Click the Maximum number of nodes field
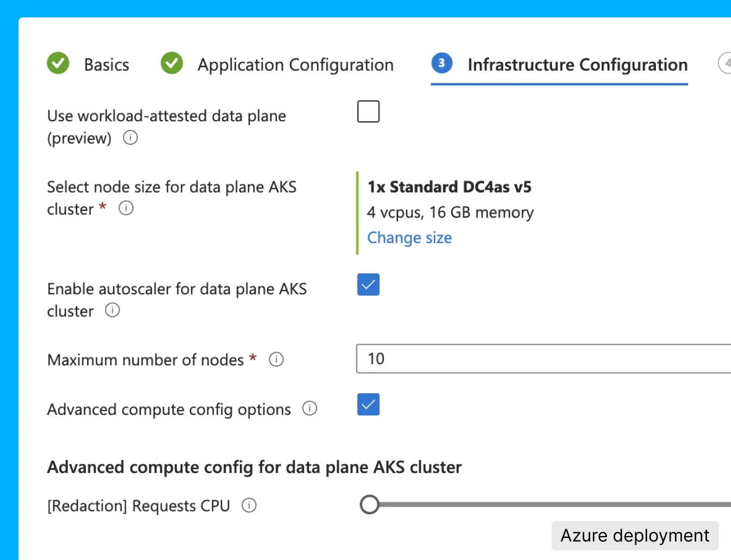 (544, 359)
